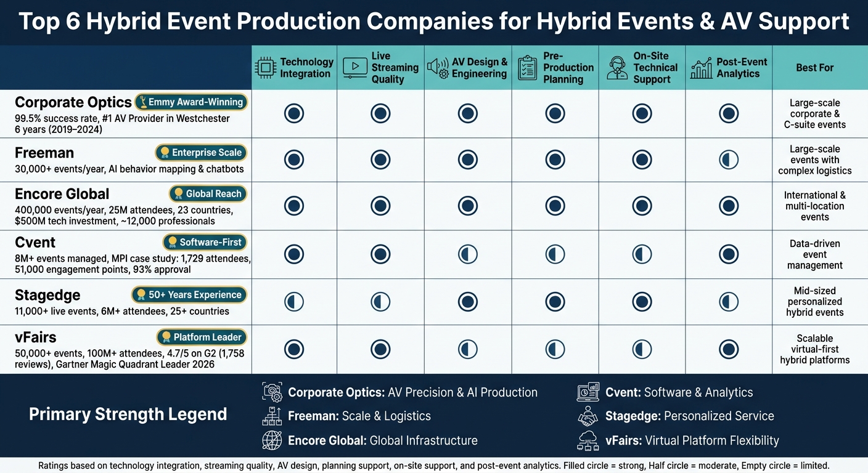
Task: Click the Stagedge company name in table
Action: pos(47,295)
